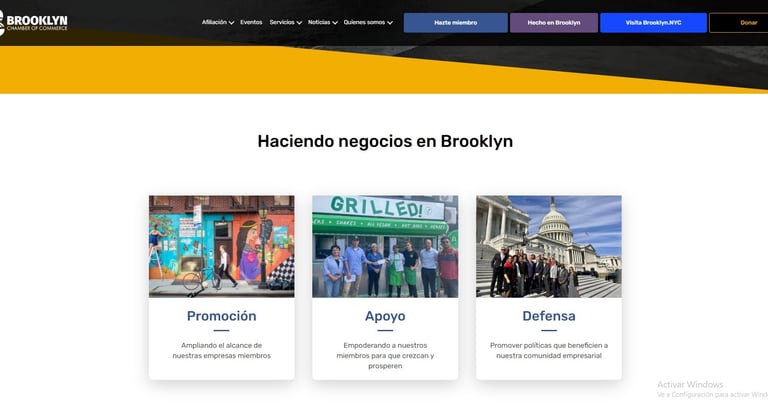Viewport: 768px width, 404px height.
Task: Click the Promoción card title
Action: [221, 316]
